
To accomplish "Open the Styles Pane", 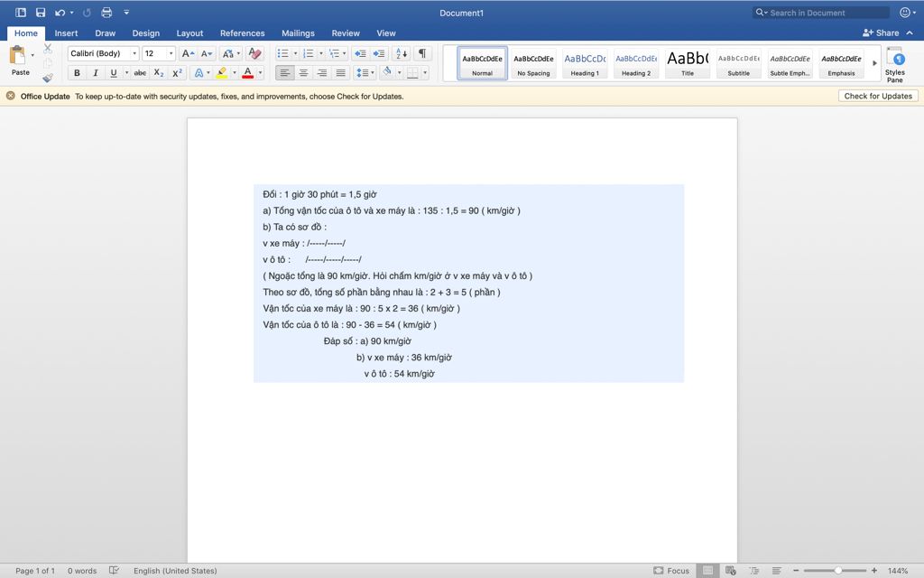I will (894, 65).
